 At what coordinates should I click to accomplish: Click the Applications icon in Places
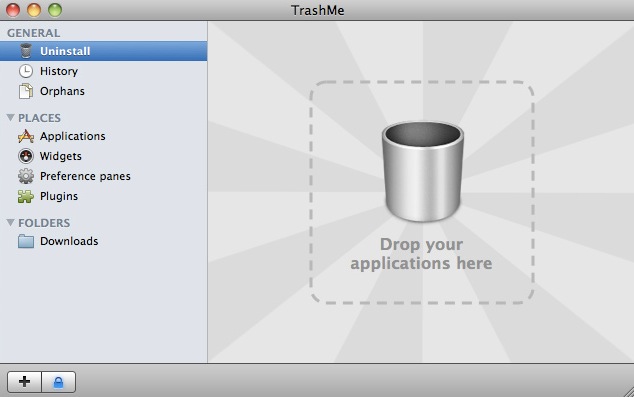click(x=26, y=136)
